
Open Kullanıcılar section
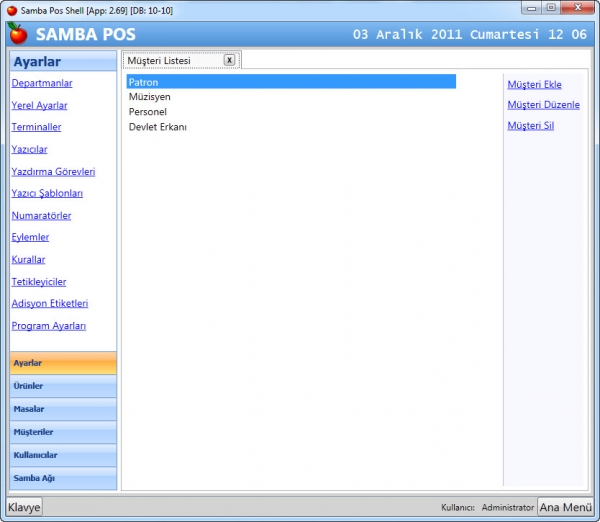point(63,455)
